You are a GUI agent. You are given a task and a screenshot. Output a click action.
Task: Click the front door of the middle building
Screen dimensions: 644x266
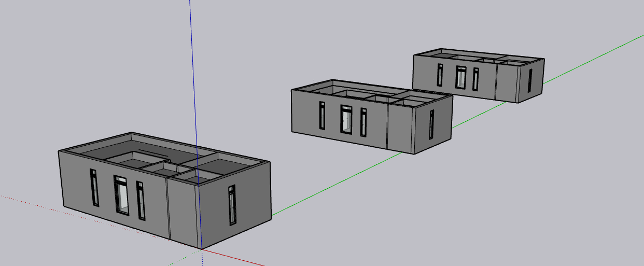[346, 119]
